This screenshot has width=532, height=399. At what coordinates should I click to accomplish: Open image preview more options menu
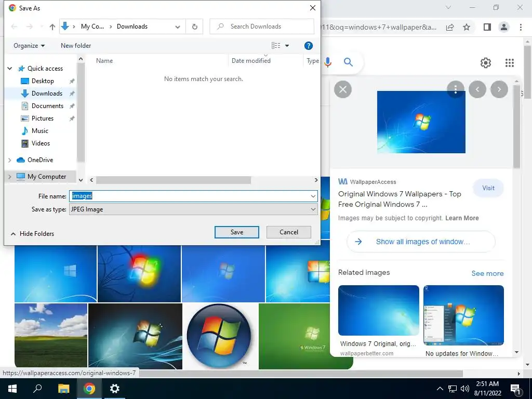(x=456, y=89)
